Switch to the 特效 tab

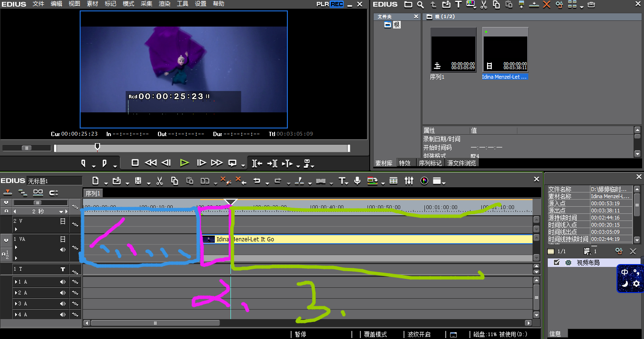(405, 163)
